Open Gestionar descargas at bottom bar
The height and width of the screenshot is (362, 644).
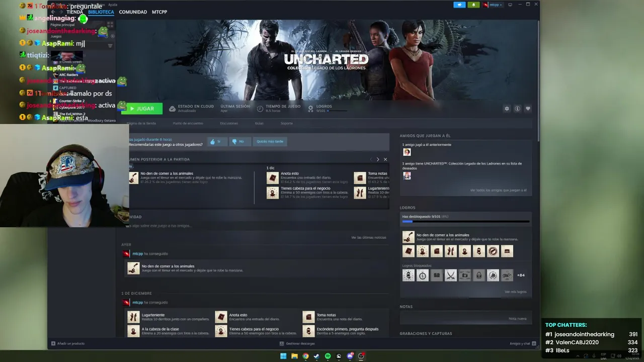pos(297,343)
